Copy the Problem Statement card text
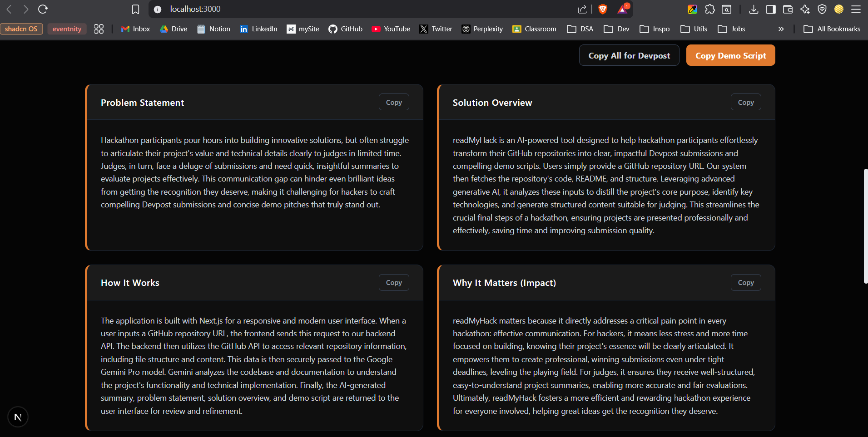 394,102
